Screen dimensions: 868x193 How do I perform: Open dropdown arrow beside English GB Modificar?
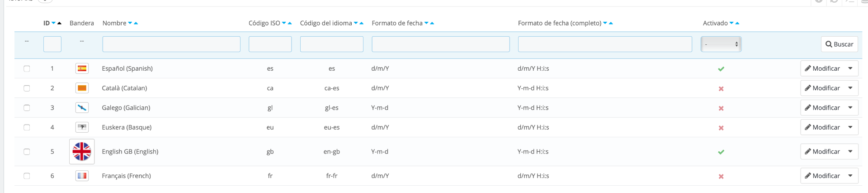pyautogui.click(x=850, y=151)
